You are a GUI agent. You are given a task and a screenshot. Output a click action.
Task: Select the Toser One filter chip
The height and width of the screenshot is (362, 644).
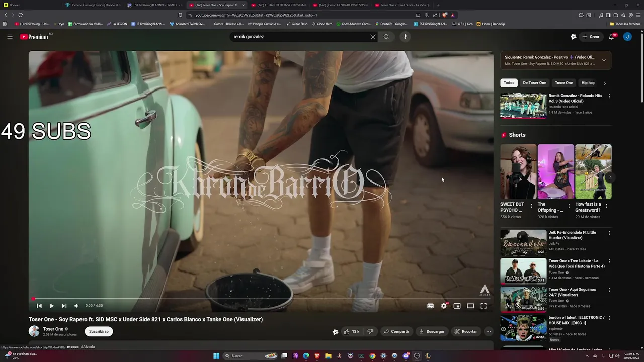click(563, 83)
